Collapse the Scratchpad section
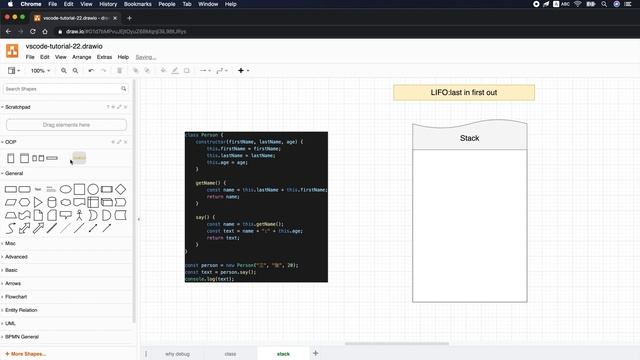 pyautogui.click(x=18, y=107)
